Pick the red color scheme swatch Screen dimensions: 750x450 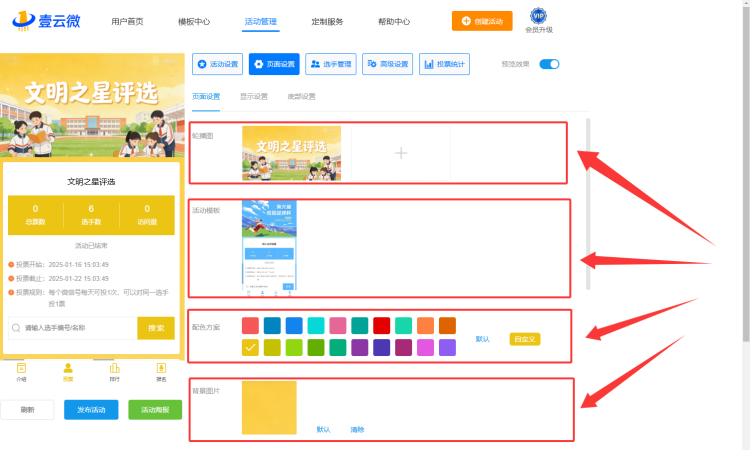coord(382,326)
